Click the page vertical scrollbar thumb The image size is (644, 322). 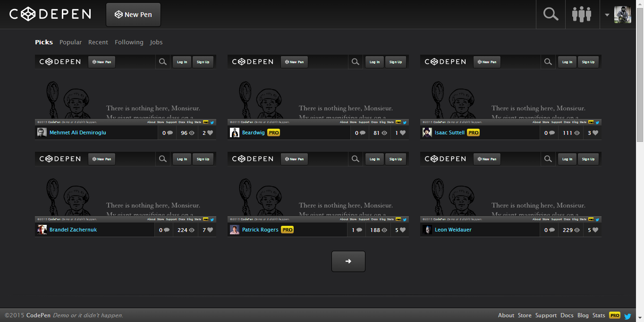click(x=640, y=74)
